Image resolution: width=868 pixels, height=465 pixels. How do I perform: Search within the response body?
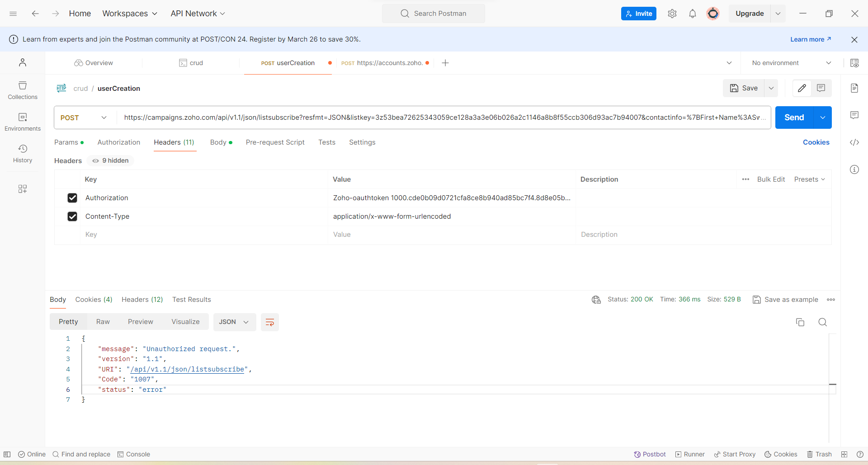pos(823,322)
